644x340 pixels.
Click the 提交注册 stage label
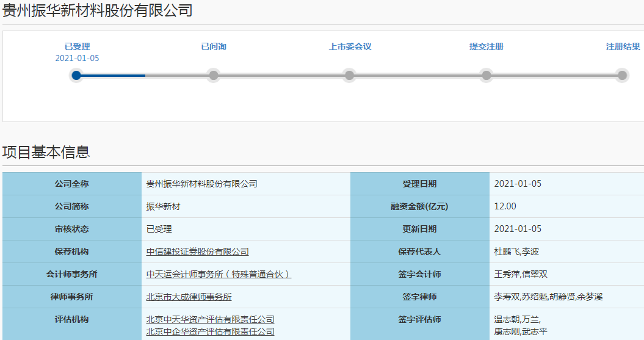[487, 46]
